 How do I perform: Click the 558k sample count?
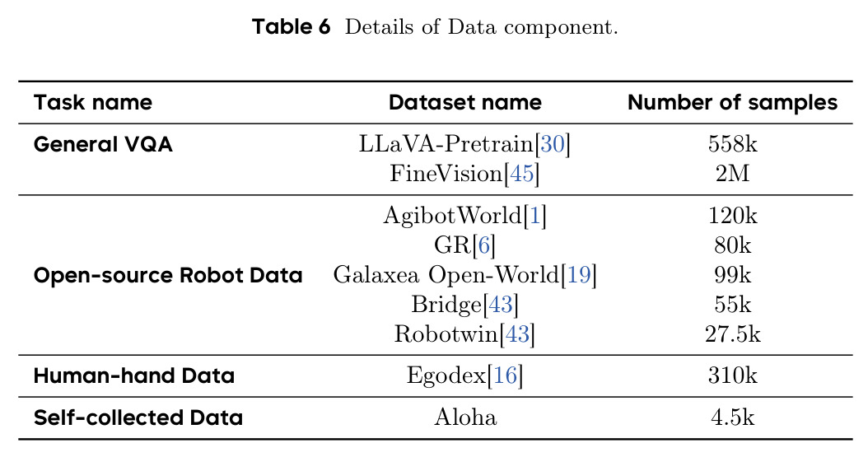(x=732, y=144)
